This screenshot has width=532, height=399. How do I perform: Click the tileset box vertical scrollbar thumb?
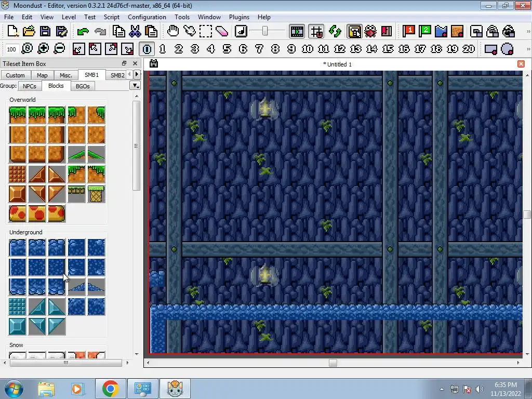pos(137,145)
